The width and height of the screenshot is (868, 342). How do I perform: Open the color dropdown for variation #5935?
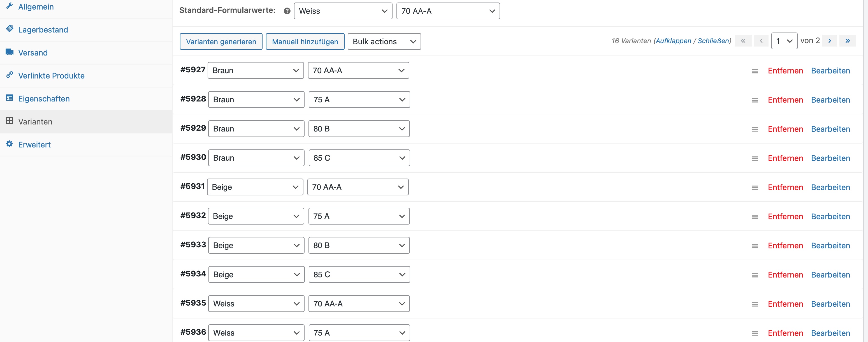(x=256, y=304)
